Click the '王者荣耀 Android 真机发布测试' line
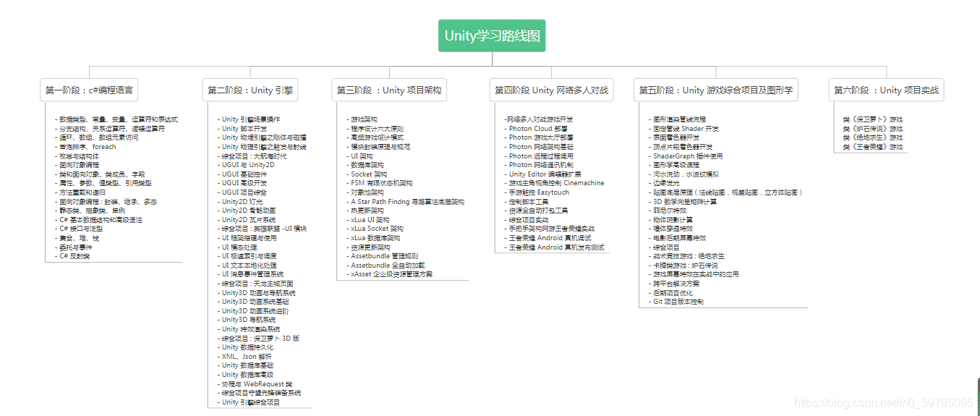This screenshot has width=980, height=416. point(554,247)
